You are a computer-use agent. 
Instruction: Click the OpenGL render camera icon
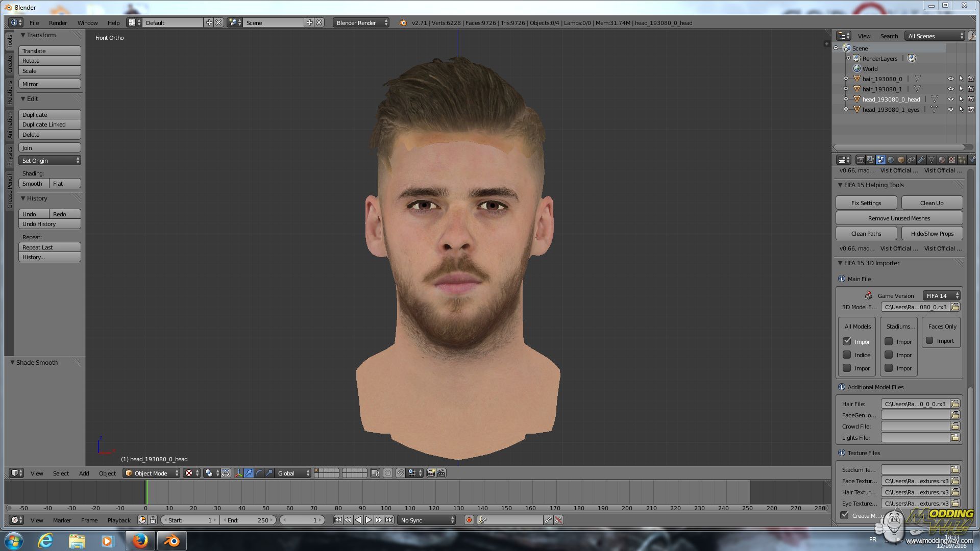431,473
